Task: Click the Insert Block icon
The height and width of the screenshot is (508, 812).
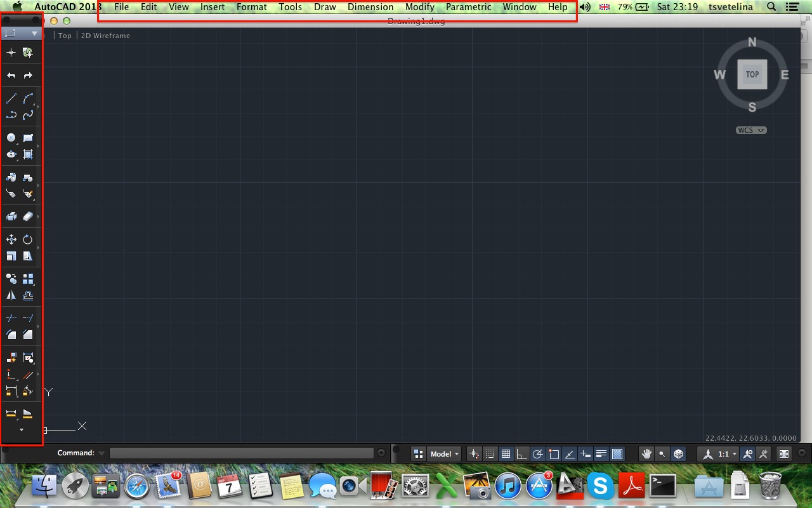Action: pos(11,177)
